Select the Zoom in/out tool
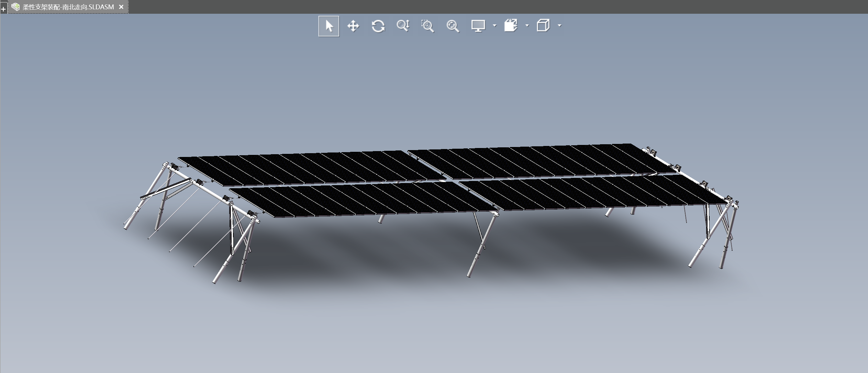The image size is (868, 373). (x=403, y=26)
